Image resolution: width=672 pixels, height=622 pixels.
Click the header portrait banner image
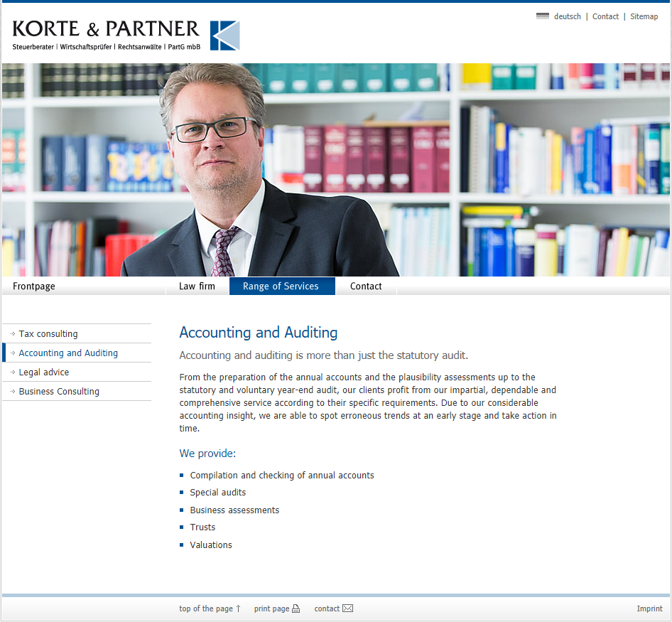[x=336, y=170]
